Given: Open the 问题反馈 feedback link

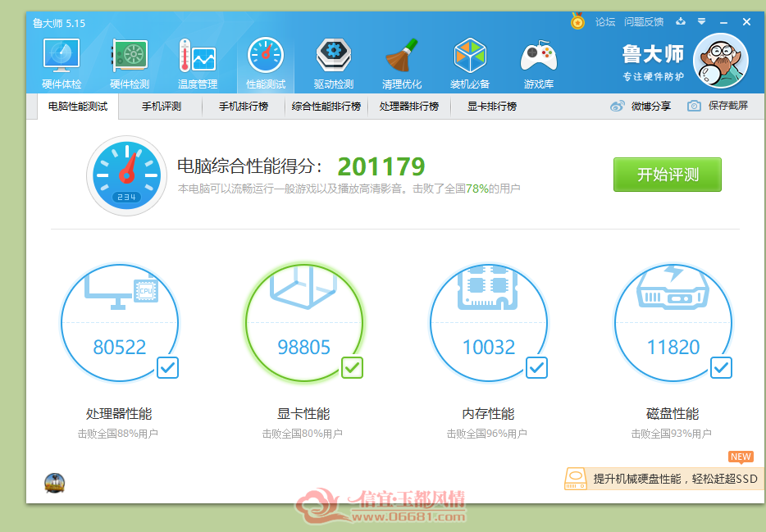Looking at the screenshot, I should click(643, 22).
